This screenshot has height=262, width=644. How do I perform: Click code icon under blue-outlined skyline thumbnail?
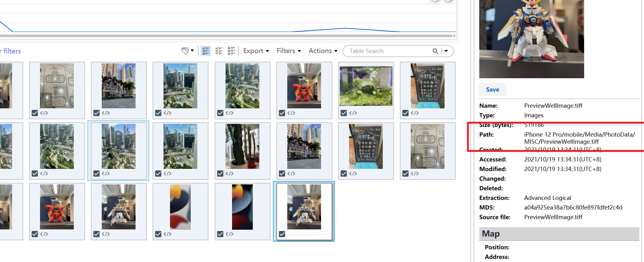(106, 174)
